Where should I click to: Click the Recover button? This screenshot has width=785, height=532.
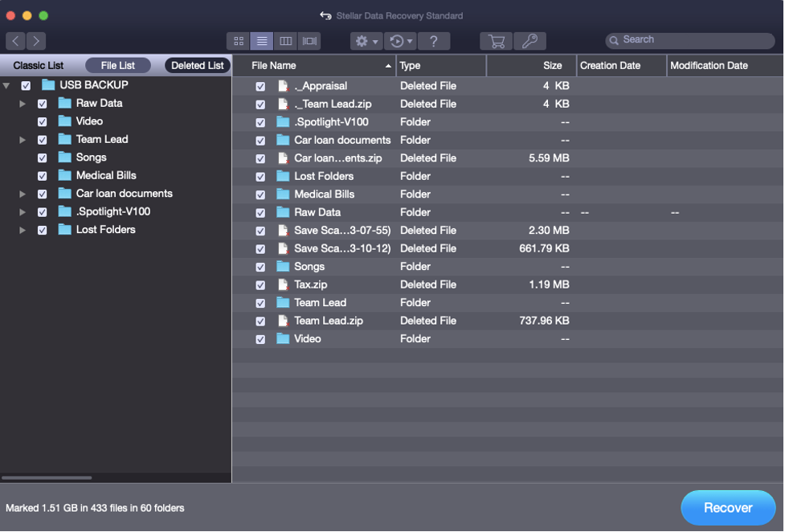click(727, 508)
